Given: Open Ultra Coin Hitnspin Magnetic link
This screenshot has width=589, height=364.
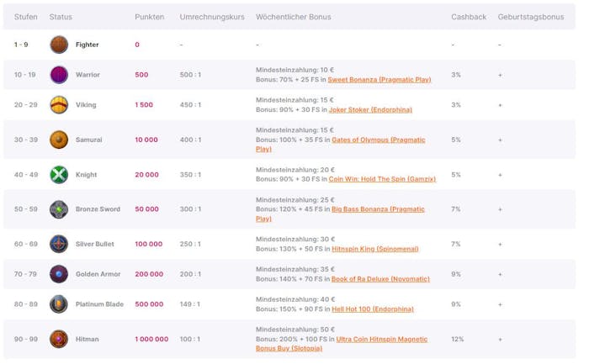Looking at the screenshot, I should tap(381, 339).
